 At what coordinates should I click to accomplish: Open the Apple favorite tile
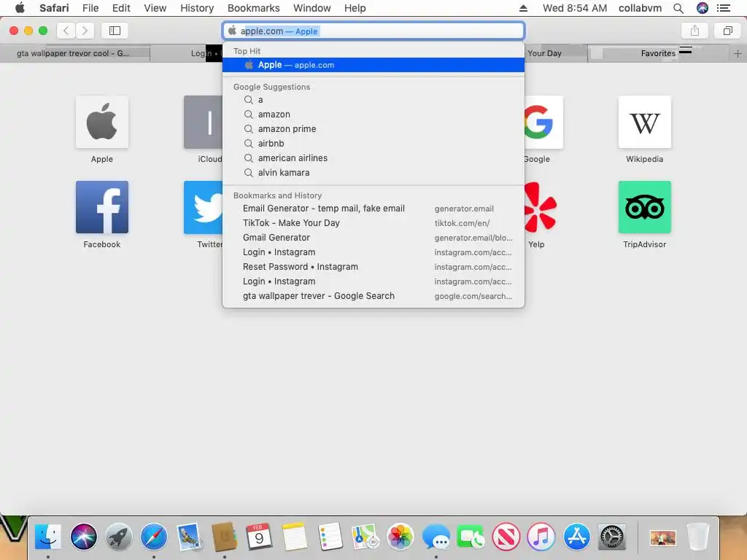point(102,122)
